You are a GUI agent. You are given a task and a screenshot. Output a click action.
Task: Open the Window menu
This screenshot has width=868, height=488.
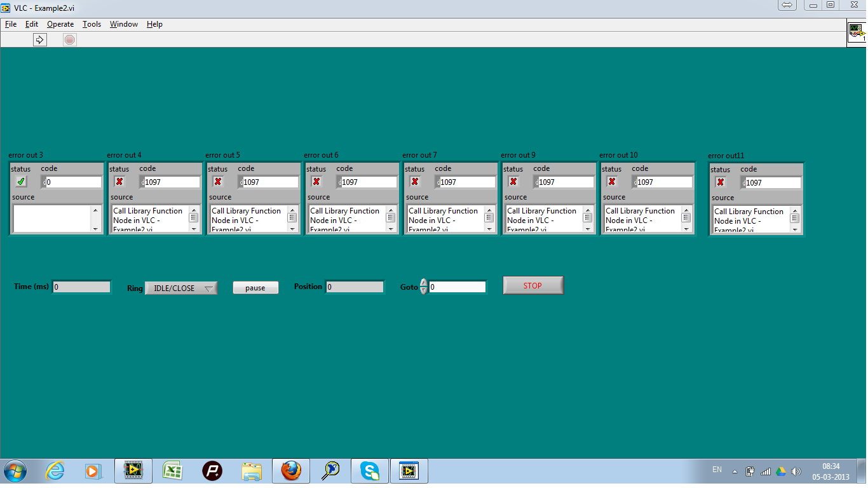tap(123, 24)
